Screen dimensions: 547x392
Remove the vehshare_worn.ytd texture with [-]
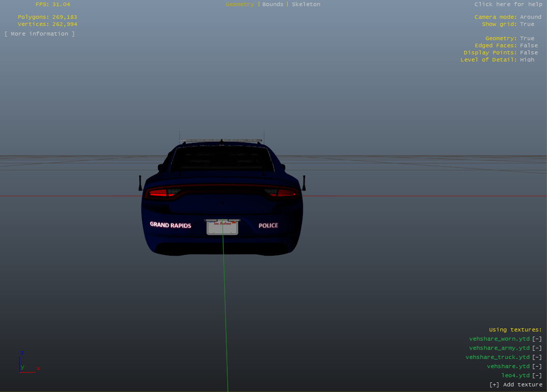(x=537, y=339)
